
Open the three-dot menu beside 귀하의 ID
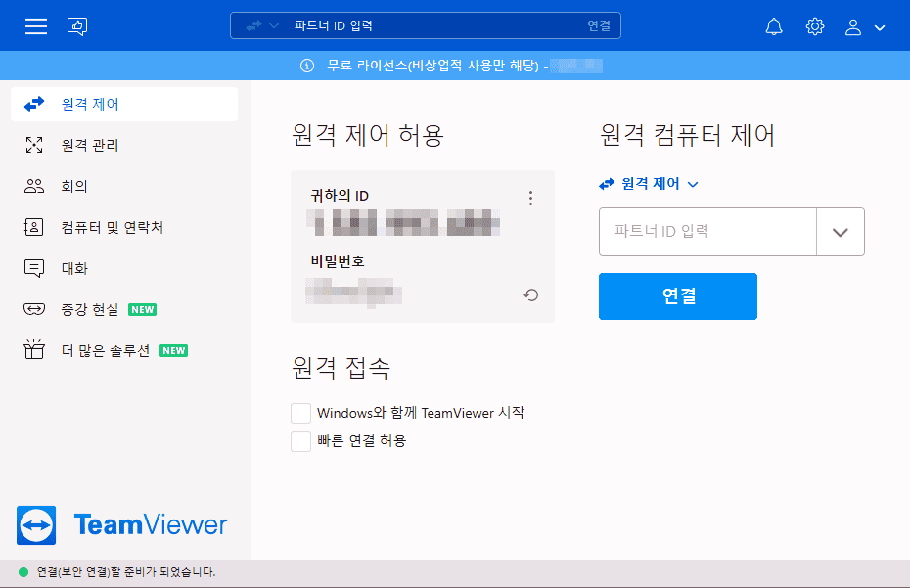tap(530, 197)
